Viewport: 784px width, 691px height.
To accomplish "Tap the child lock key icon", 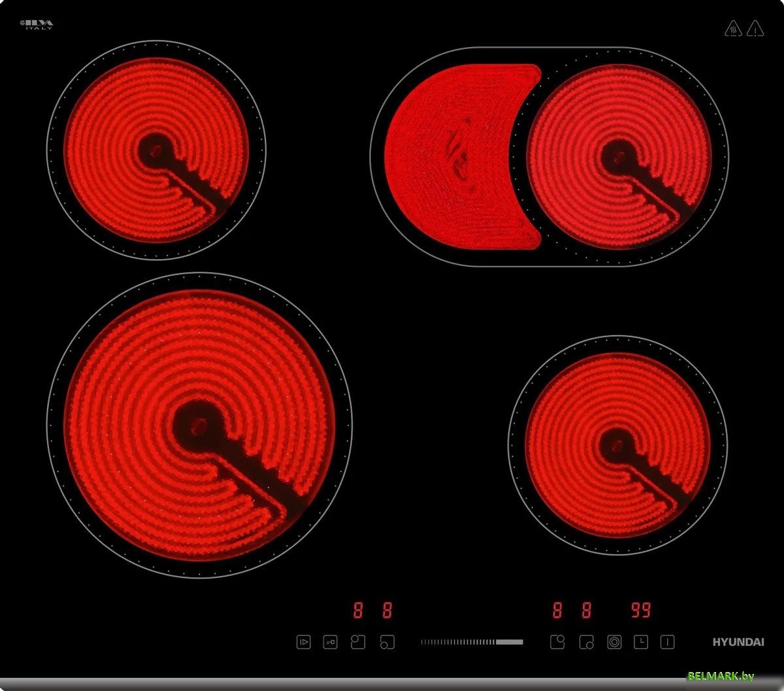I will click(x=331, y=642).
